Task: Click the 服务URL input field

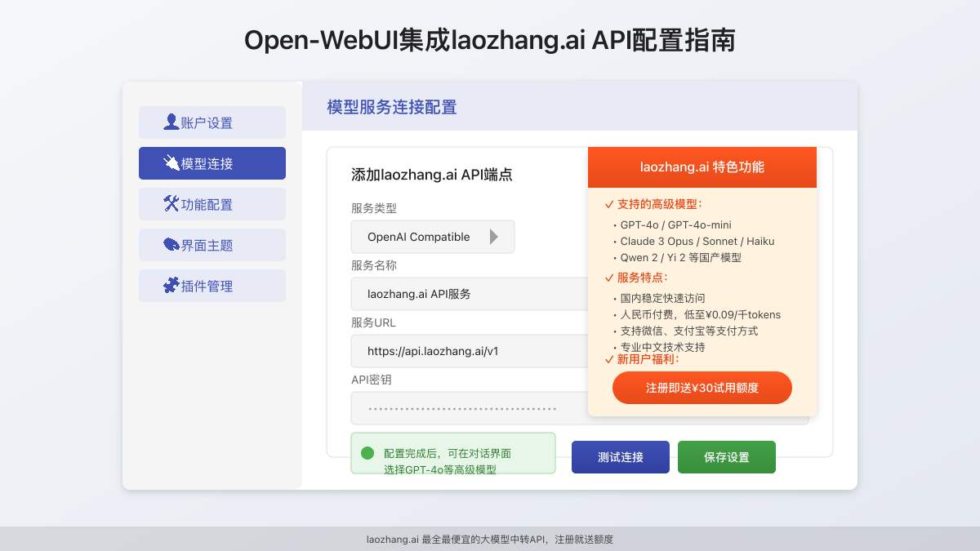Action: (x=470, y=351)
